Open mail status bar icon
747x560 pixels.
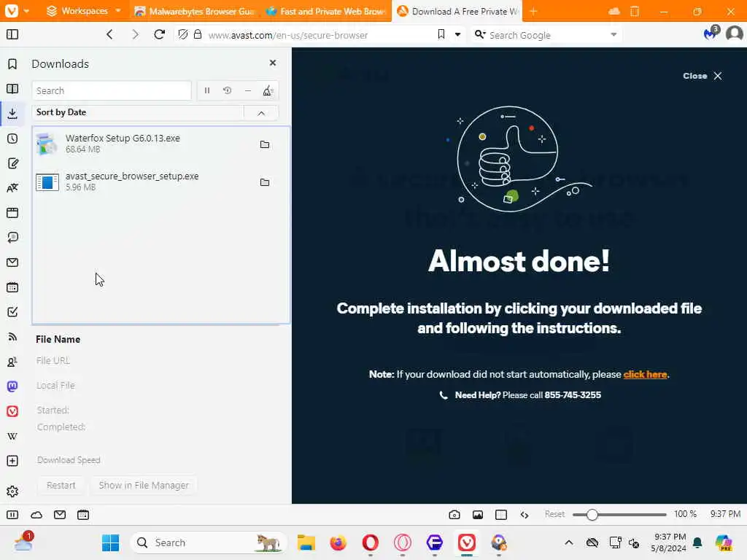pos(60,515)
